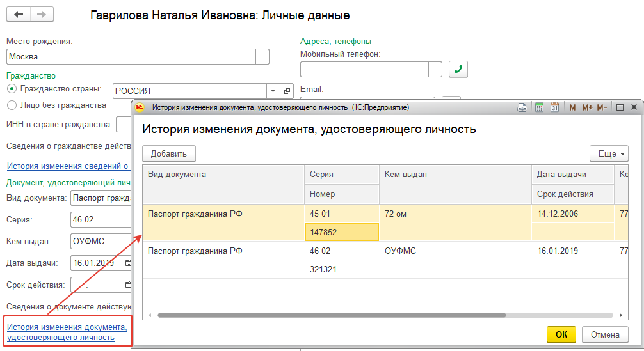644x351 pixels.
Task: Open the РОССИЯ country record icon
Action: [x=287, y=91]
